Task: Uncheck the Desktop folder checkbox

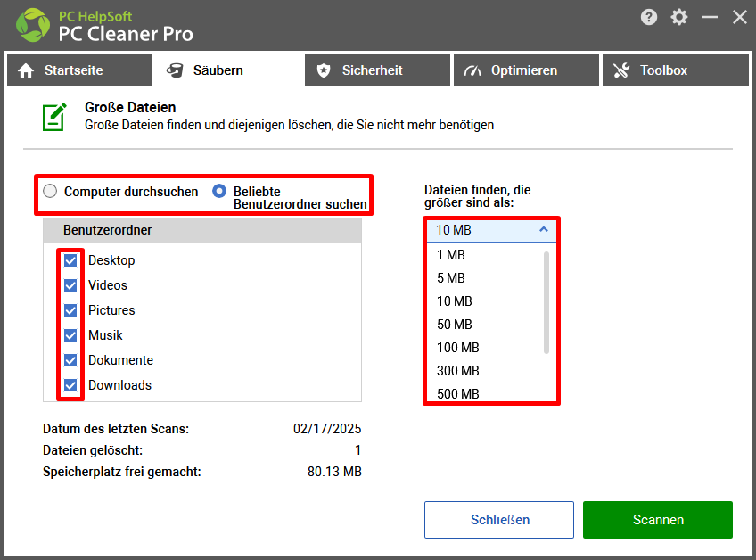Action: tap(70, 260)
